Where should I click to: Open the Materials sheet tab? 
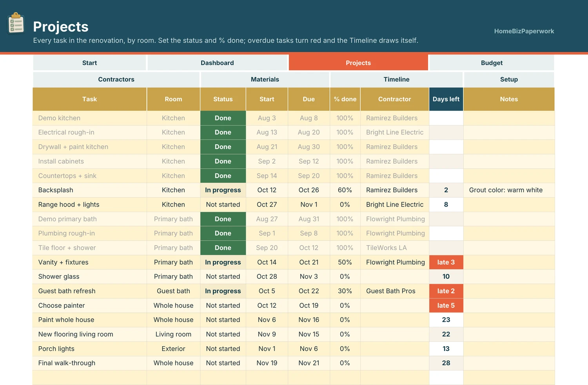pos(265,79)
